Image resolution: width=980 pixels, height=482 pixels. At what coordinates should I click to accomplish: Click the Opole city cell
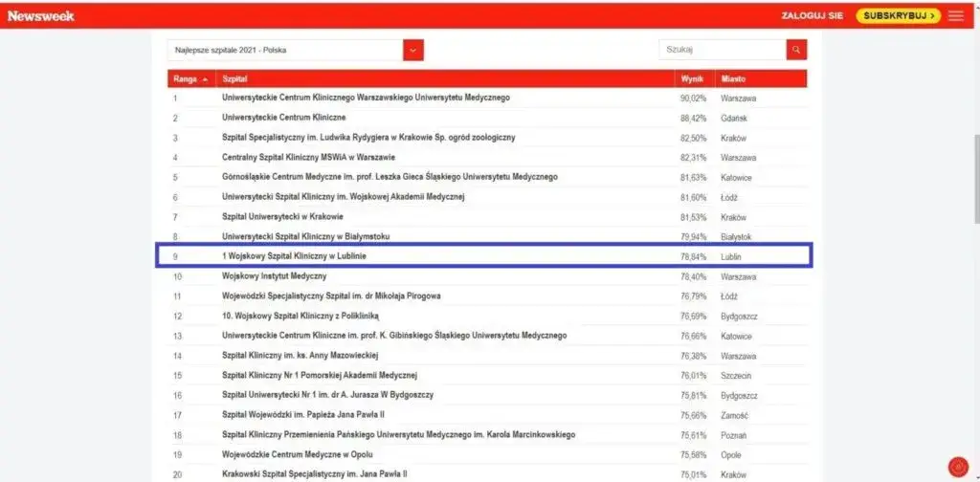point(730,455)
